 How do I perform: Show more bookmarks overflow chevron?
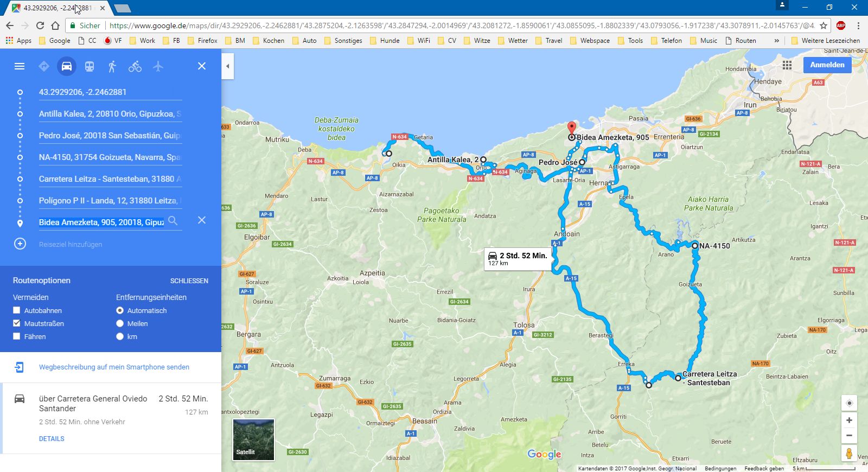[777, 41]
